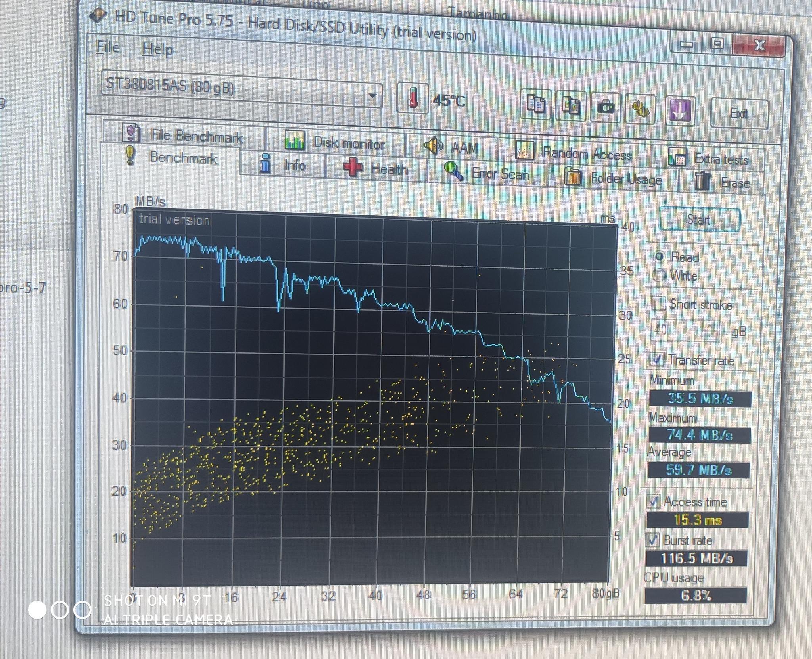Click the Average 59.7 MB/s value
Image resolution: width=812 pixels, height=659 pixels.
pos(698,470)
